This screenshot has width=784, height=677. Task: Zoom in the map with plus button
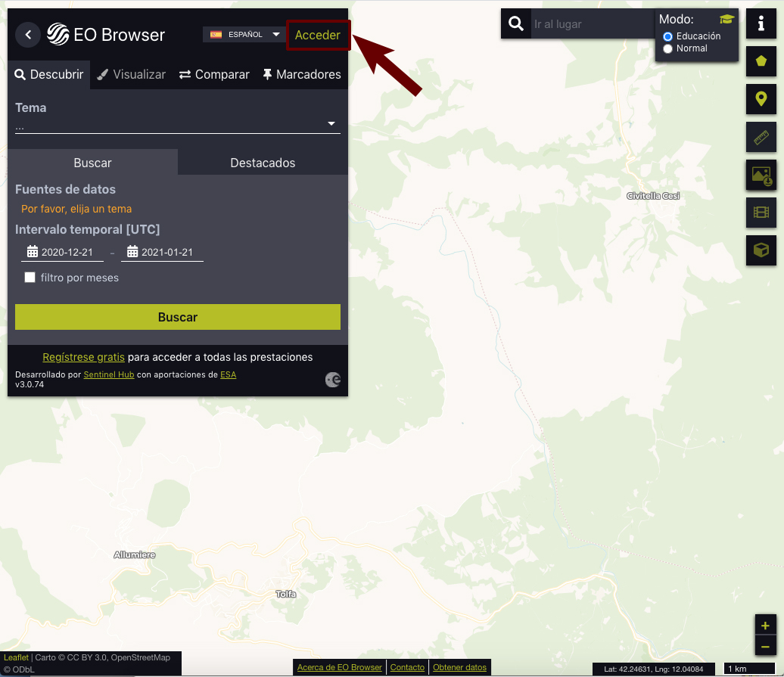pos(765,626)
